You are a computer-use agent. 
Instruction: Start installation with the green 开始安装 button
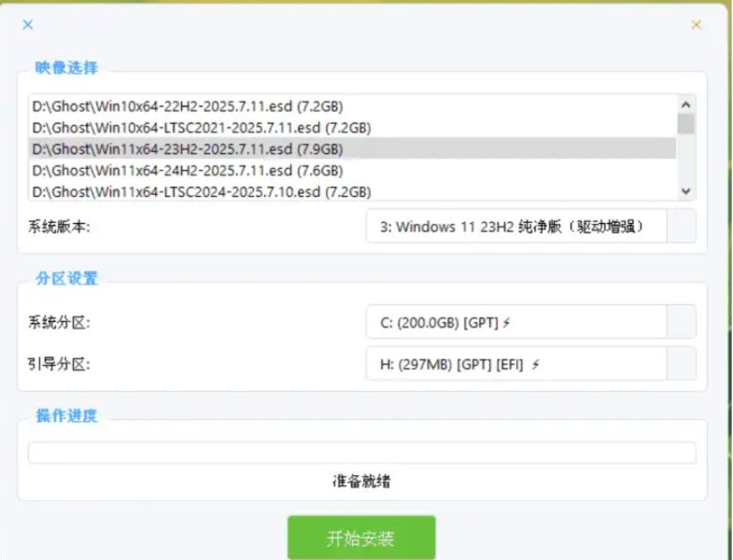coord(361,538)
